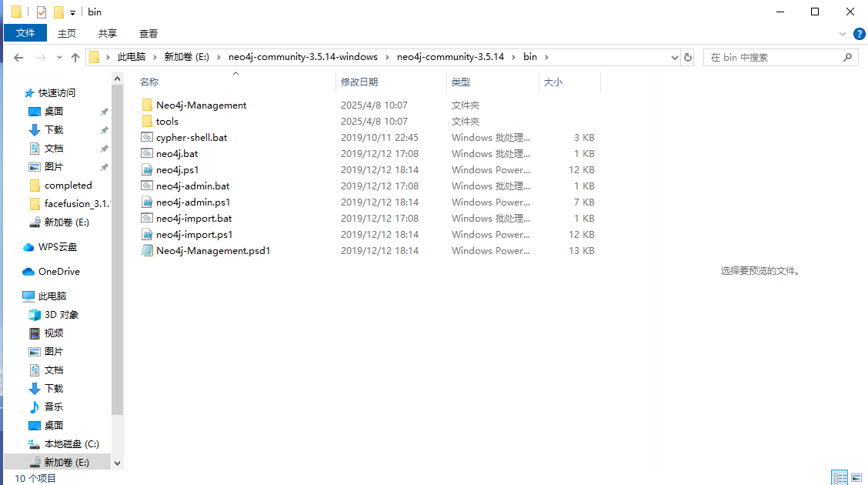The height and width of the screenshot is (485, 868).
Task: Select 此电脑 in the navigation pane
Action: click(x=52, y=296)
